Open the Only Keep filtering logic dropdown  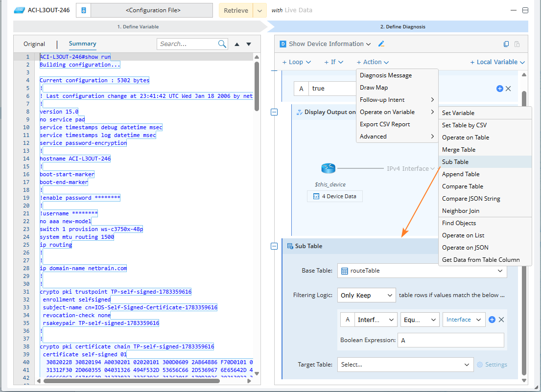point(366,295)
